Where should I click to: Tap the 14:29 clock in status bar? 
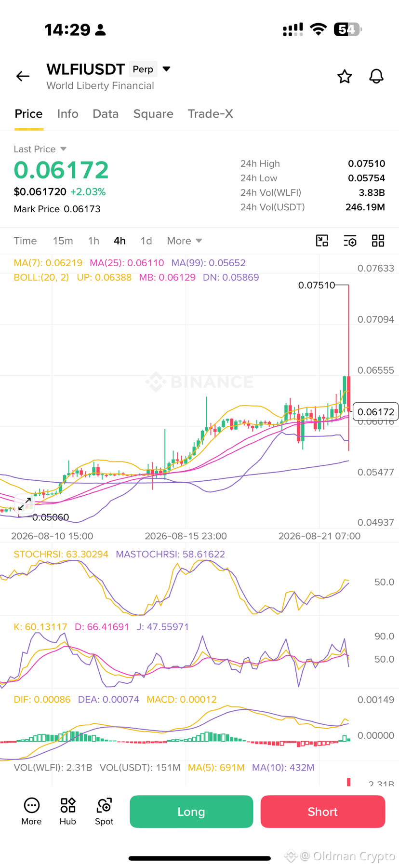pyautogui.click(x=67, y=30)
